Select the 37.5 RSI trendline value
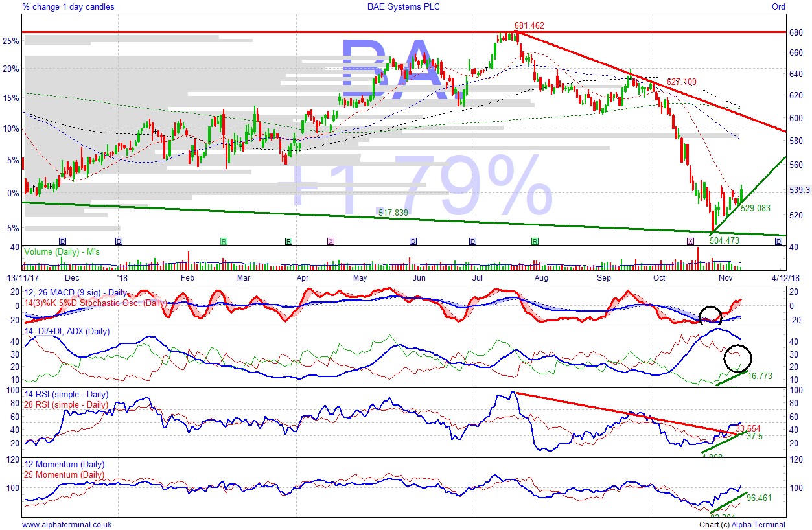The height and width of the screenshot is (530, 812). point(754,437)
